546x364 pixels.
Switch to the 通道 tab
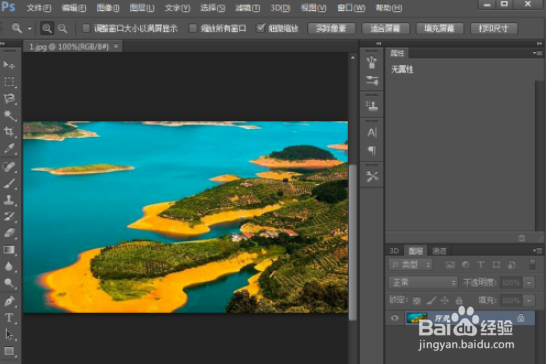pyautogui.click(x=439, y=251)
